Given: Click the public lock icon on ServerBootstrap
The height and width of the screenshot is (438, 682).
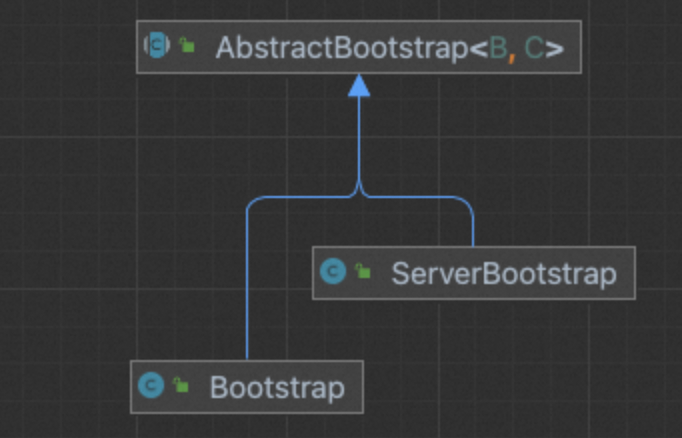Looking at the screenshot, I should coord(363,271).
